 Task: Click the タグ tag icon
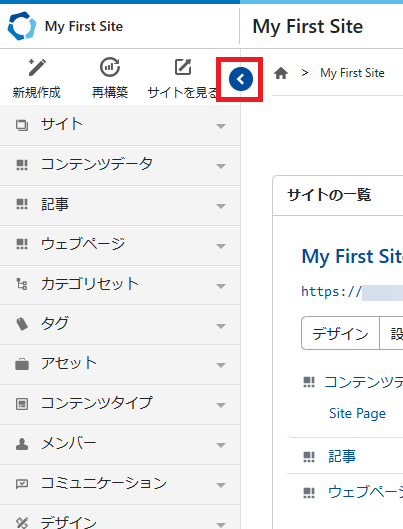click(x=22, y=324)
